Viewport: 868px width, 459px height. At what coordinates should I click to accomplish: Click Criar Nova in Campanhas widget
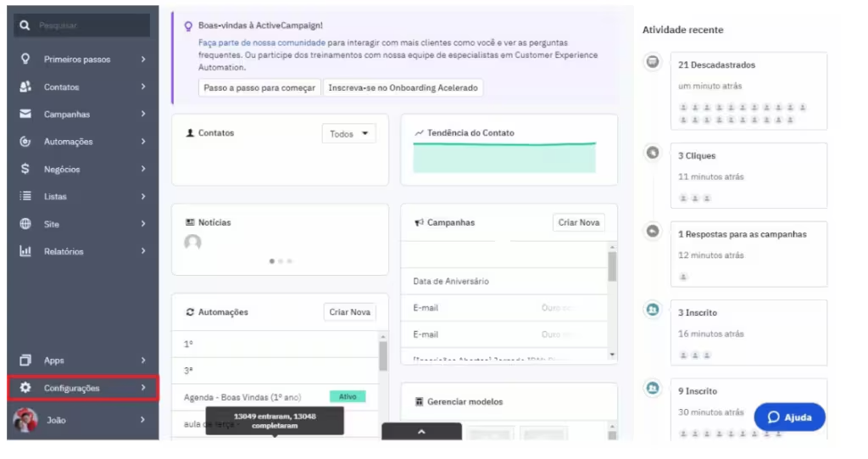click(578, 222)
